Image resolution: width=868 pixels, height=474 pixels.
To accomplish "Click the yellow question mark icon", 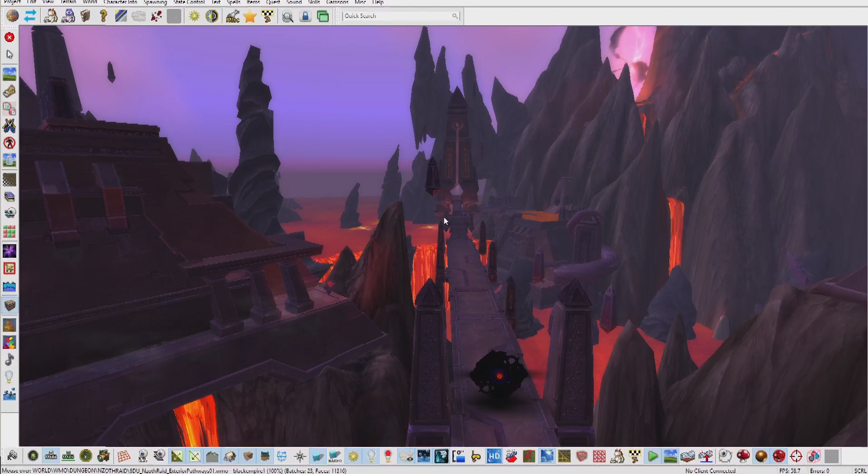I will coord(103,16).
